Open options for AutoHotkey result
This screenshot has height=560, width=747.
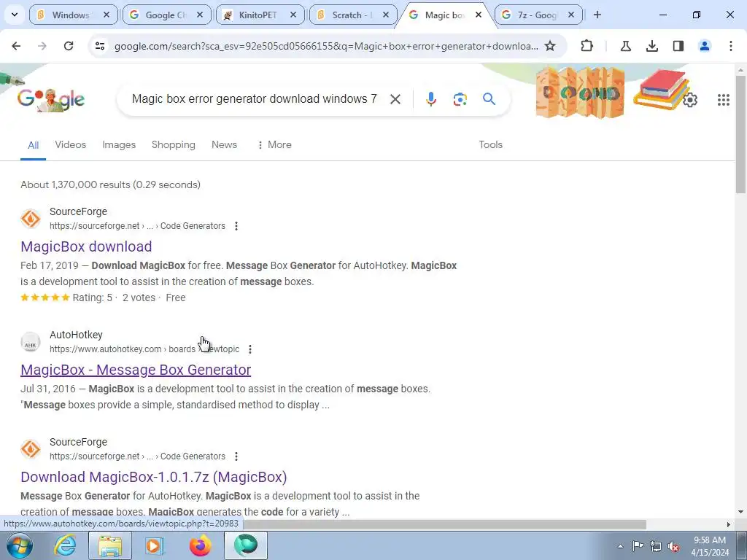[x=250, y=349]
